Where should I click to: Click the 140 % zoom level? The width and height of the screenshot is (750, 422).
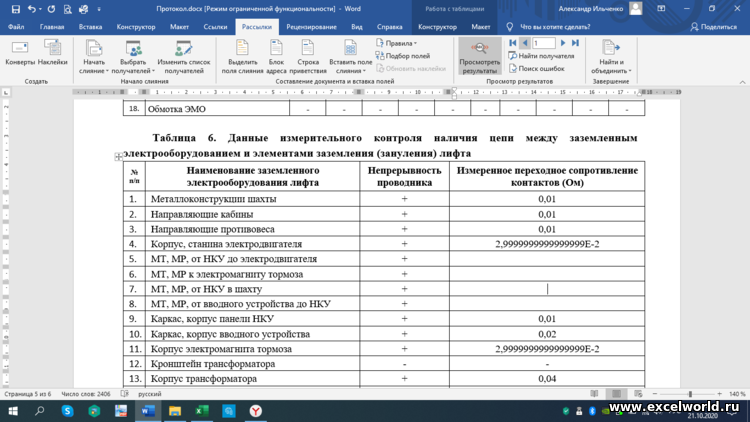[x=737, y=394]
